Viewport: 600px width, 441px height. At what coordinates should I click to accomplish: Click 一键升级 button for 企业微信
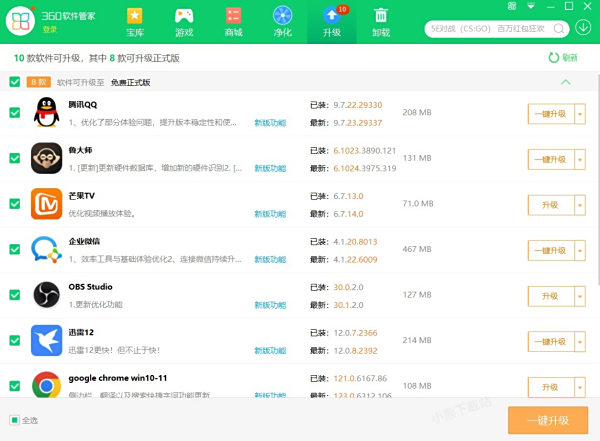coord(551,250)
